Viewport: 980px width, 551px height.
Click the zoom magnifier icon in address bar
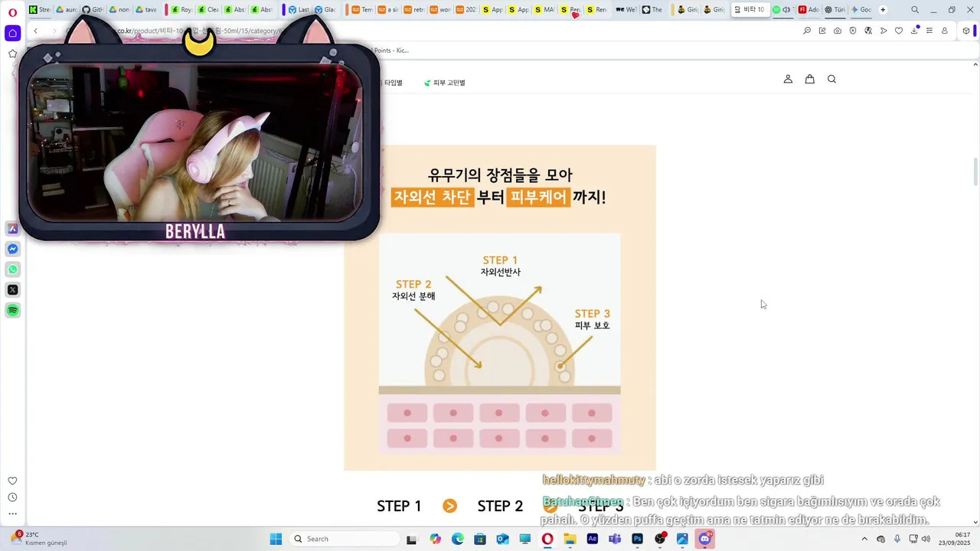(807, 31)
